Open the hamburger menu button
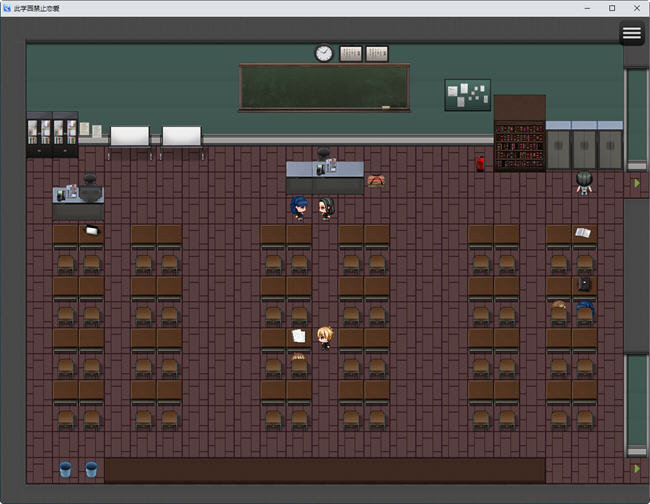650x504 pixels. coord(631,33)
